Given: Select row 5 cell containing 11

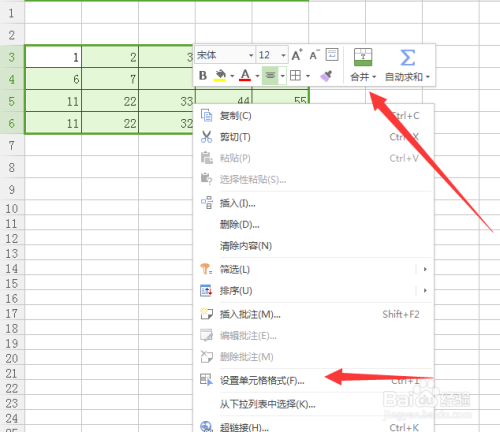Looking at the screenshot, I should point(53,101).
